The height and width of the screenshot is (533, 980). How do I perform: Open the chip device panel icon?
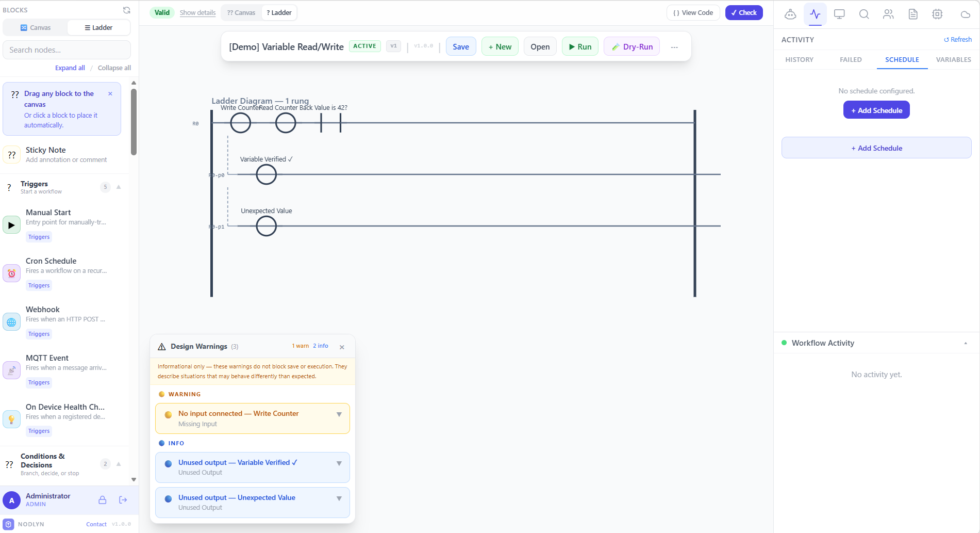pyautogui.click(x=937, y=14)
